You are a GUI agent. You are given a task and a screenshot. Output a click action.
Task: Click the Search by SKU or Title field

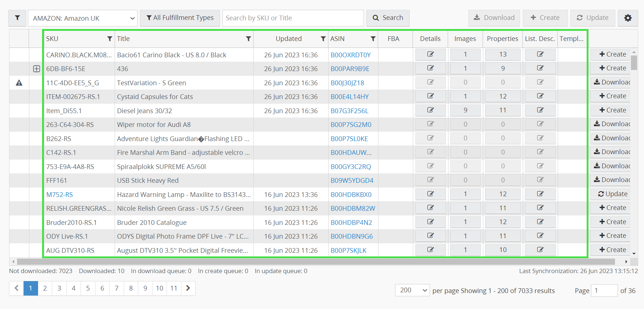(293, 18)
